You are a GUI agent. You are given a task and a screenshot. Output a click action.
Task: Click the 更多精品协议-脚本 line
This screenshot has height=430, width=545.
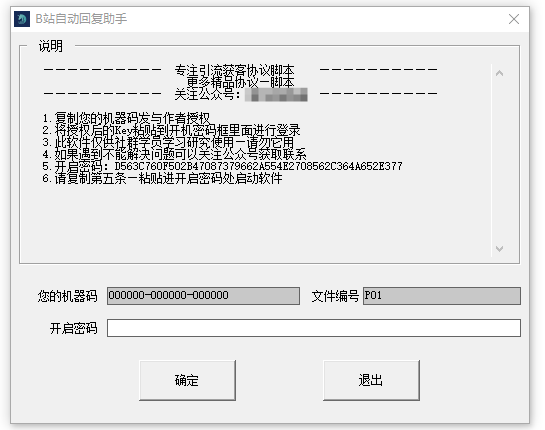[241, 82]
